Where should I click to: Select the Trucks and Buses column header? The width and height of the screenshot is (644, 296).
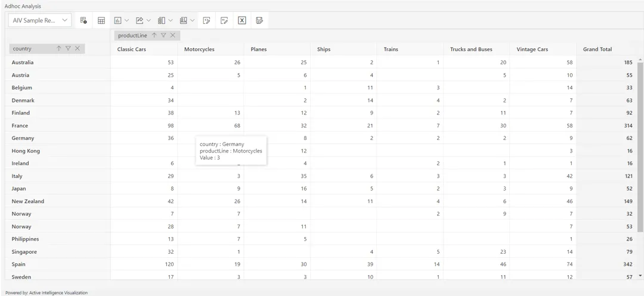click(471, 49)
